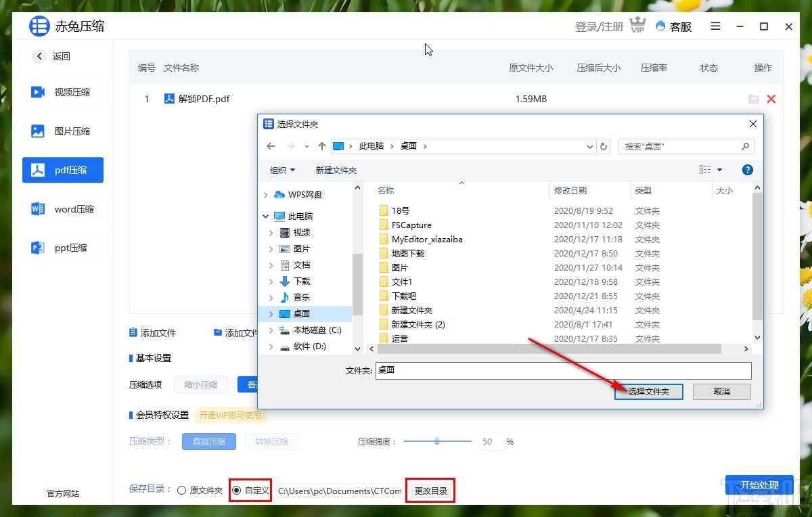Click 登录/注册 link

click(x=599, y=26)
